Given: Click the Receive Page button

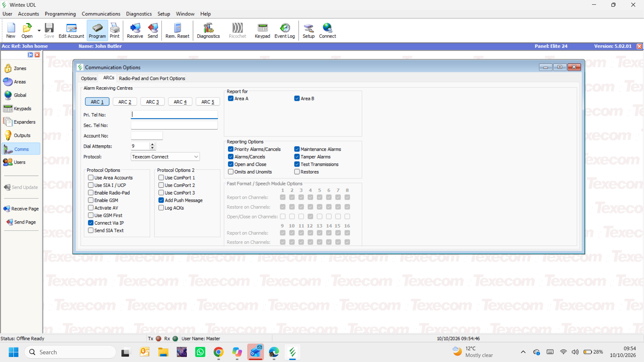Looking at the screenshot, I should point(21,209).
